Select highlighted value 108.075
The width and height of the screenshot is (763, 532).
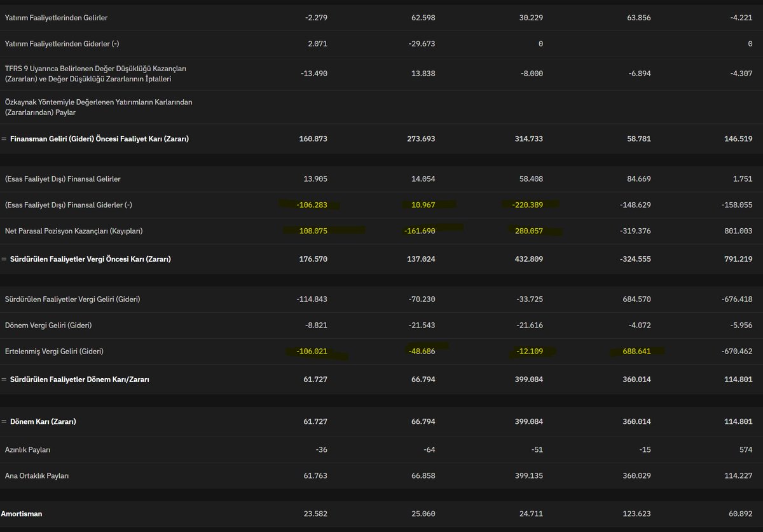coord(313,231)
